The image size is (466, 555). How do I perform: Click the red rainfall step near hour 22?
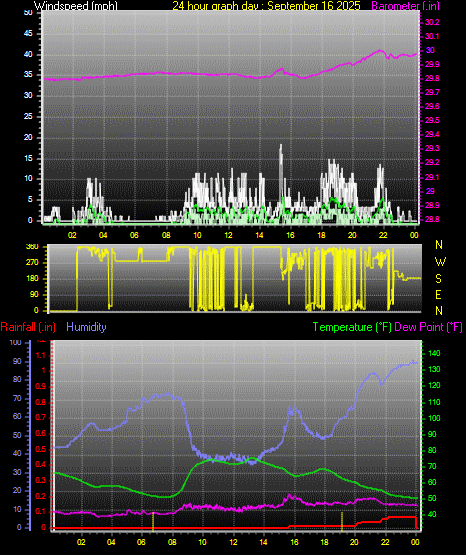click(386, 518)
